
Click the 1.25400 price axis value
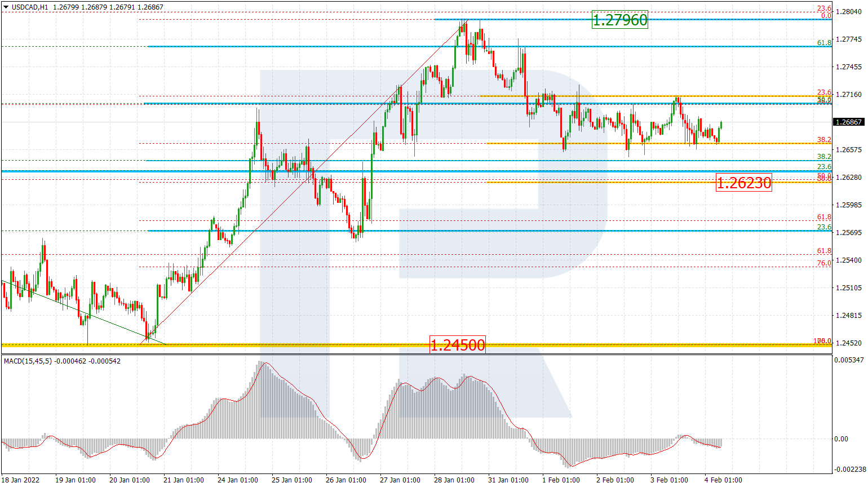[849, 260]
